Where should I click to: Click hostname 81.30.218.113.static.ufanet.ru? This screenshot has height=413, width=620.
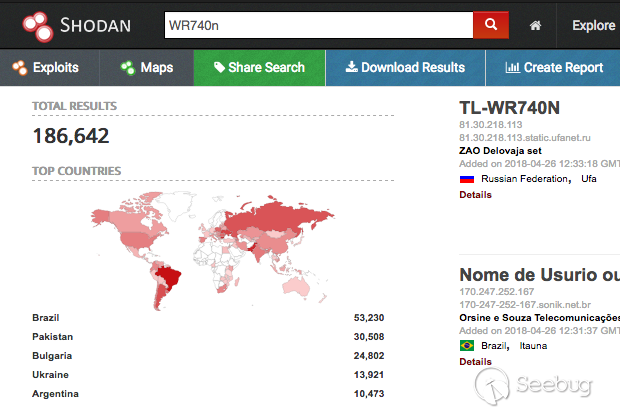click(x=525, y=138)
